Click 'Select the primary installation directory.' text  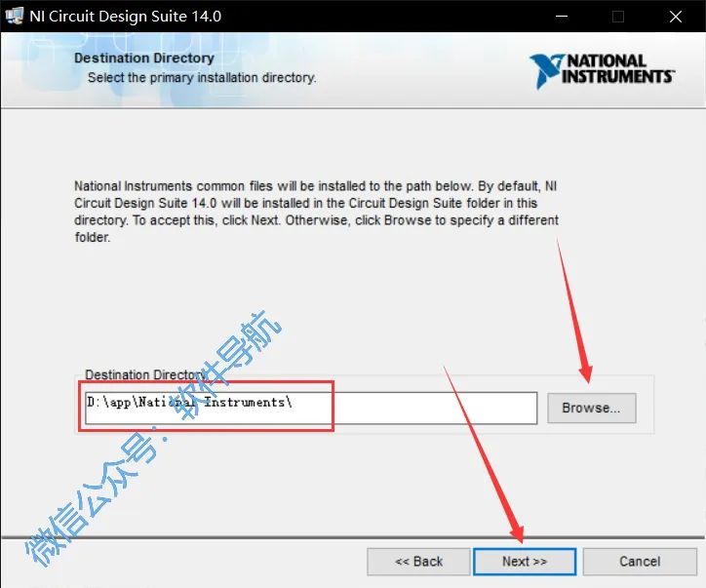pos(202,78)
